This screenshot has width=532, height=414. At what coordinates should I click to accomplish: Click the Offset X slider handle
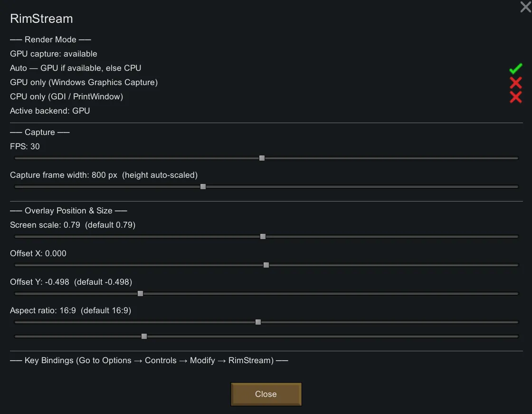point(266,265)
